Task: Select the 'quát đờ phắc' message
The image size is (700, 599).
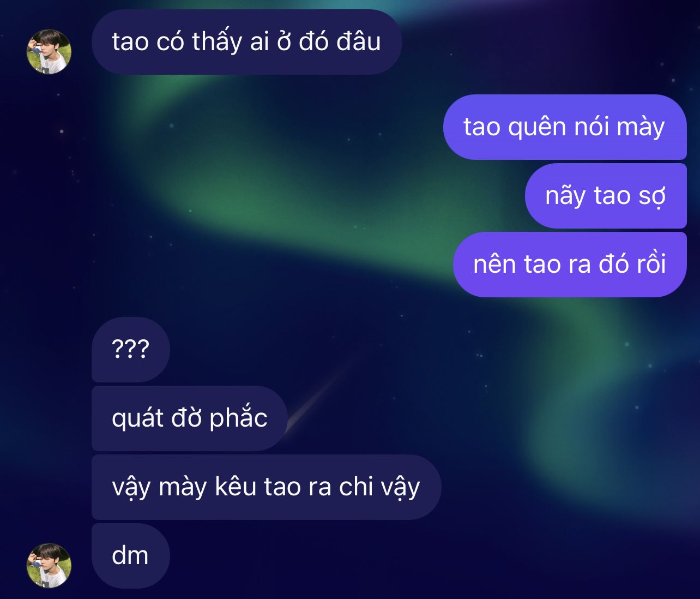Action: (190, 418)
